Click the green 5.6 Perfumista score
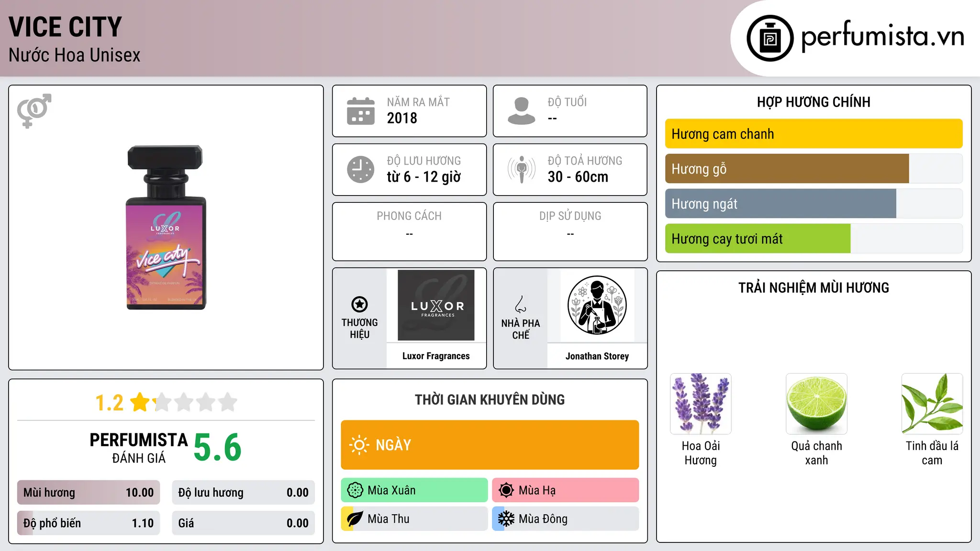 (218, 447)
